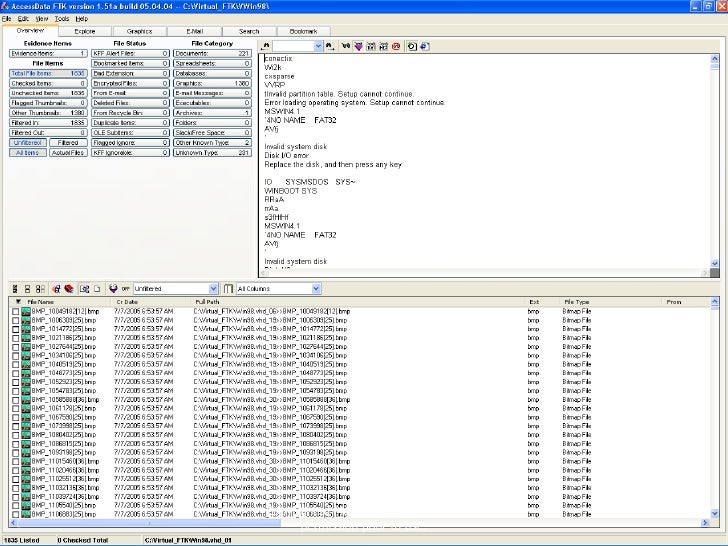This screenshot has width=728, height=546.
Task: Click the third checkbox-grid icon in file list toolbar
Action: tap(40, 289)
